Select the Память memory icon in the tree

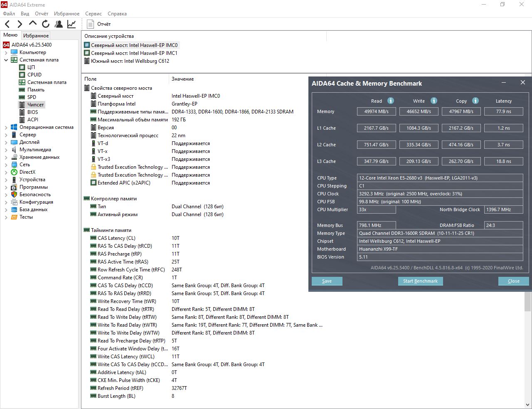[x=22, y=90]
